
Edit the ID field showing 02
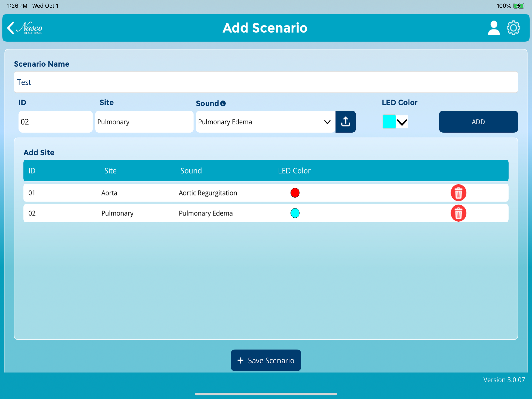(55, 122)
